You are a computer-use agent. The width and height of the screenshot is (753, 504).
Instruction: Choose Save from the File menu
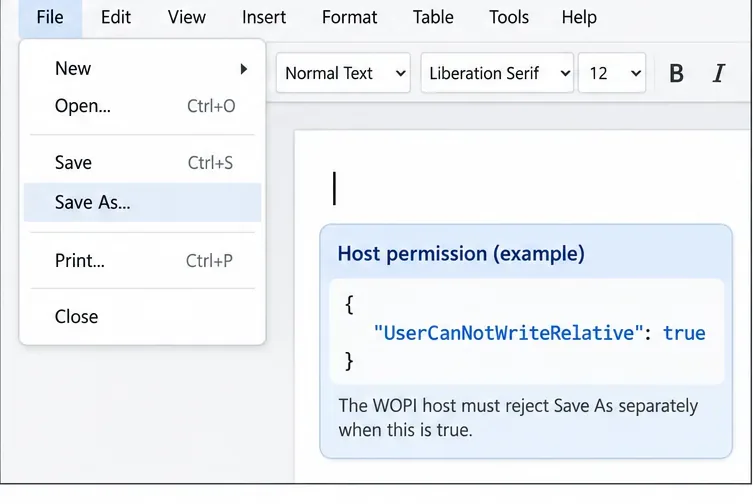143,163
